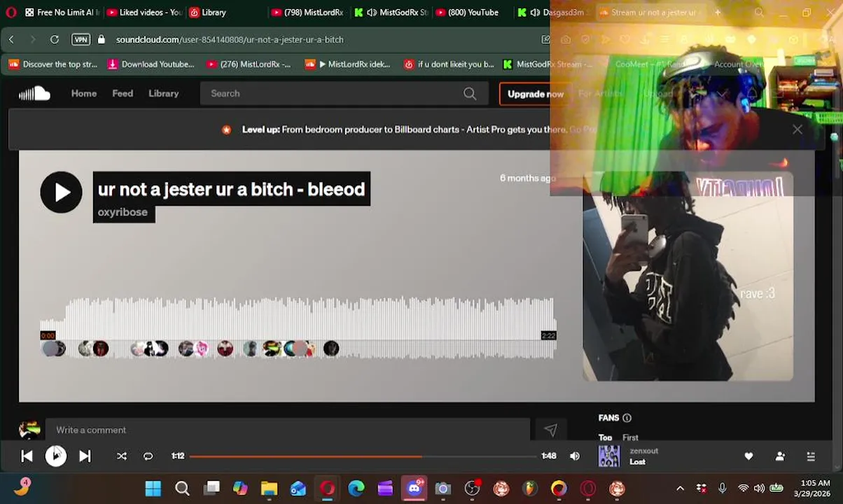Click the Opera menu logo
This screenshot has width=843, height=504.
pyautogui.click(x=11, y=12)
